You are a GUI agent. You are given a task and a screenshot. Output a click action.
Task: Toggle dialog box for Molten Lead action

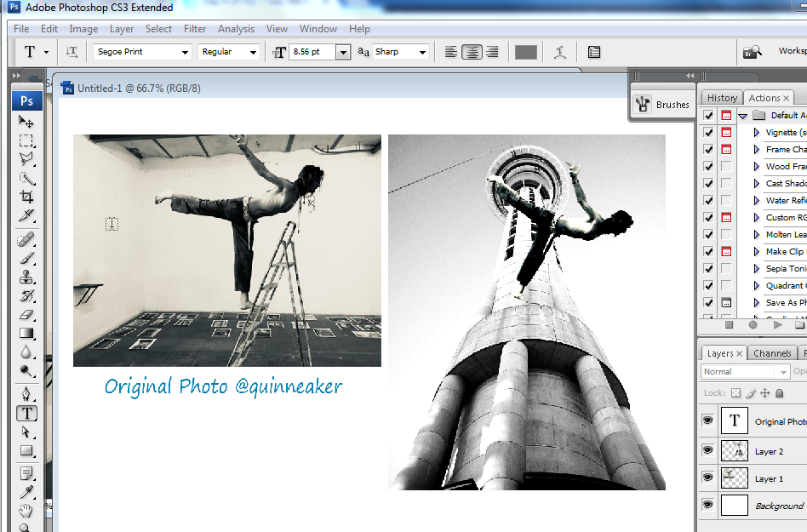(x=726, y=234)
